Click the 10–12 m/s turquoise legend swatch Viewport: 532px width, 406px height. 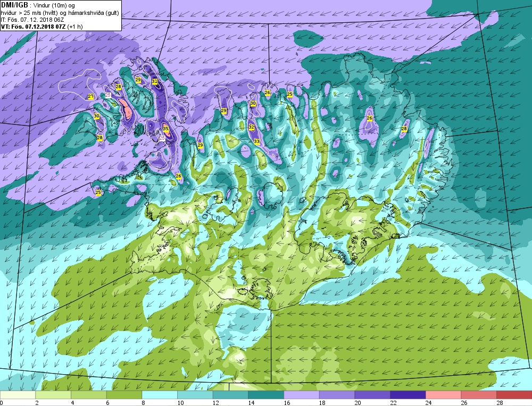[x=195, y=395]
